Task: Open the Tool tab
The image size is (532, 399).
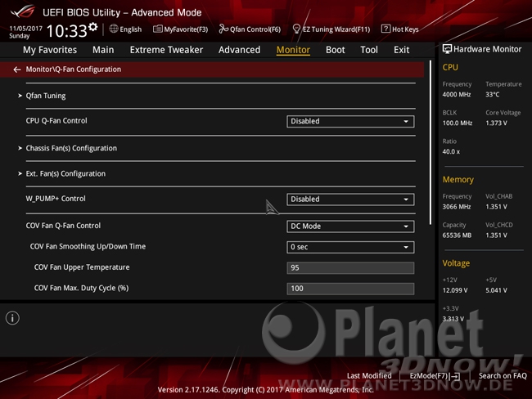Action: point(369,50)
